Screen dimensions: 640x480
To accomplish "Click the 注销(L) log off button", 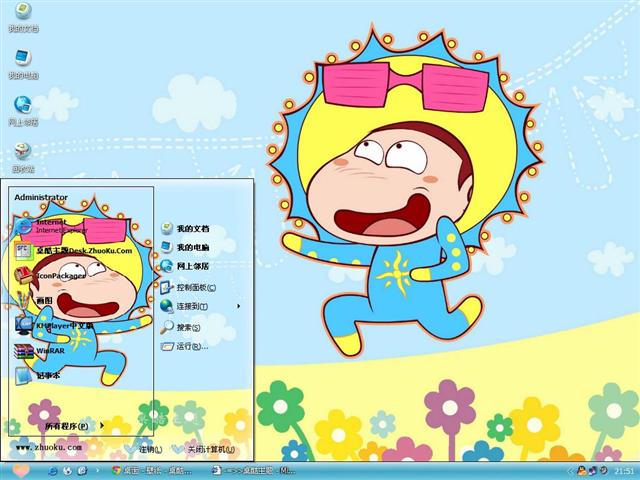I will 144,449.
